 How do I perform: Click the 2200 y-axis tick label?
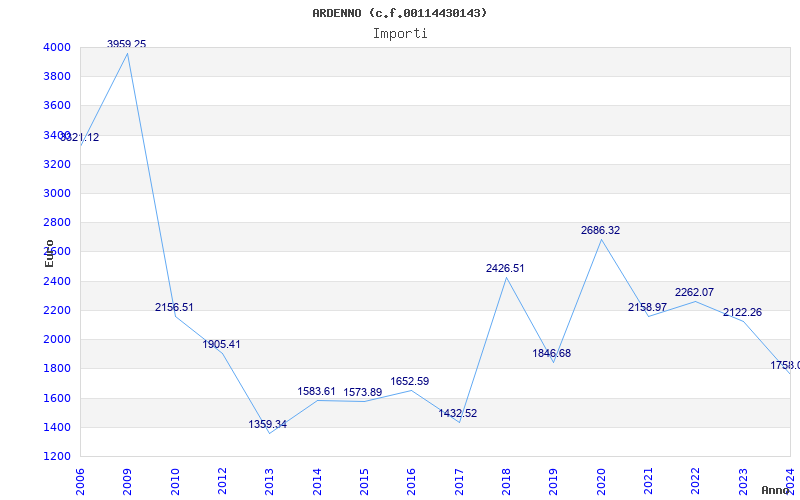(57, 310)
